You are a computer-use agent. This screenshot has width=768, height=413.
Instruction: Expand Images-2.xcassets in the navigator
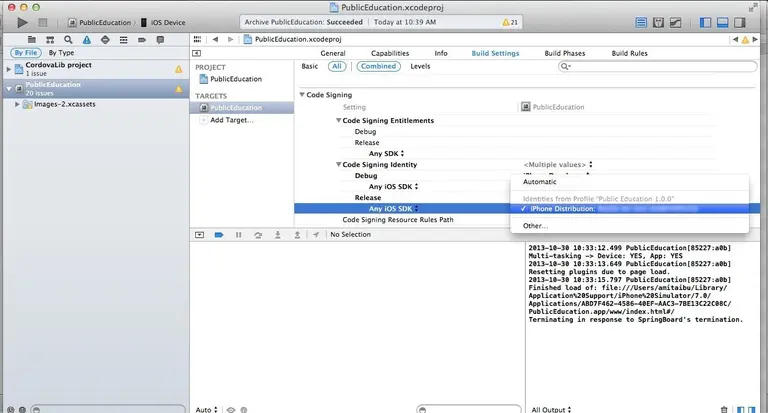(x=17, y=104)
